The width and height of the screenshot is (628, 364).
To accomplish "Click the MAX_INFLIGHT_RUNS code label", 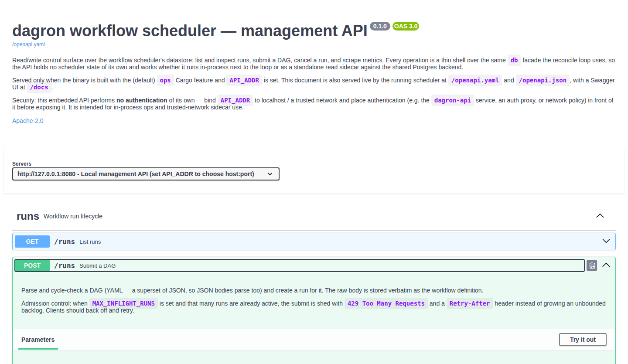I will [x=123, y=303].
